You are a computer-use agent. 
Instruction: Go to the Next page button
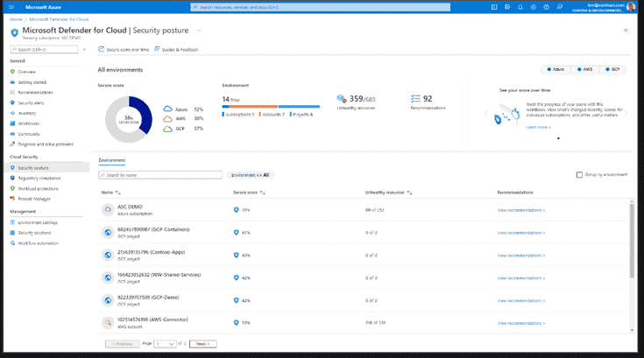click(203, 344)
